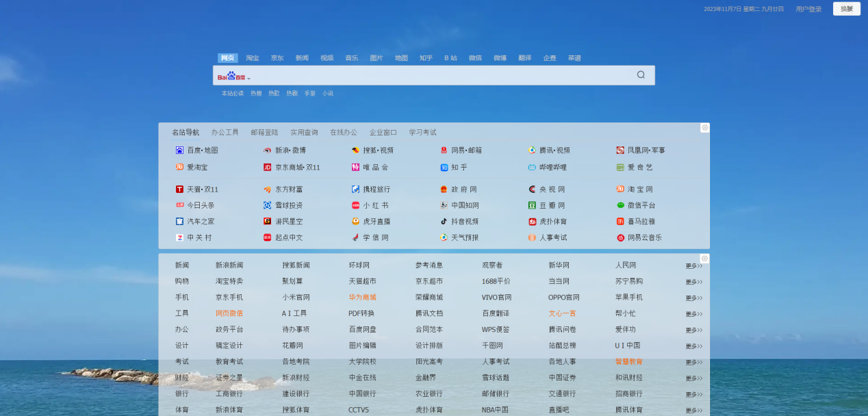Click the orange 文心一言 link
868x416 pixels.
tap(562, 313)
